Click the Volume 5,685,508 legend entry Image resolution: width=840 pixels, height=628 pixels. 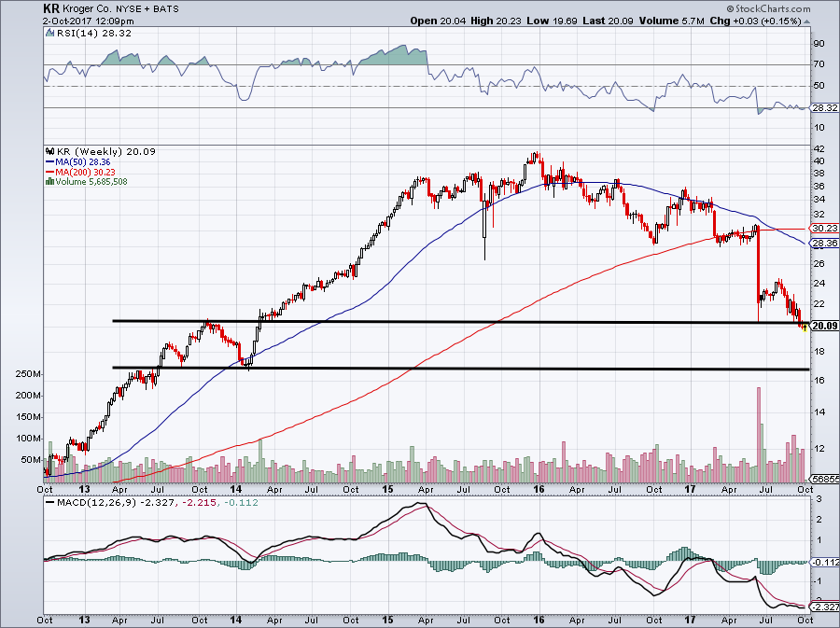tap(87, 181)
